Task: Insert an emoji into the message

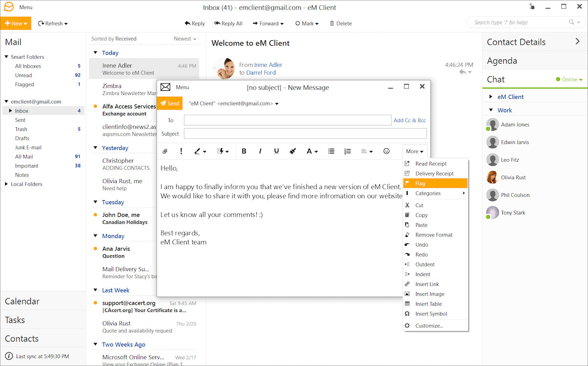Action: click(x=387, y=151)
